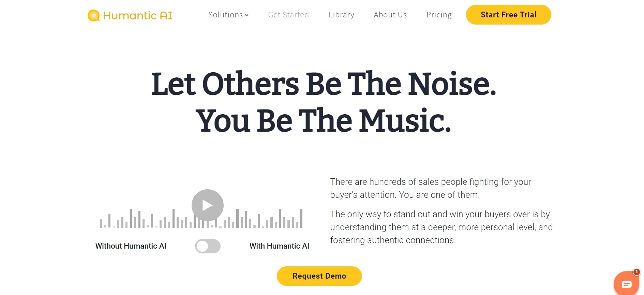Click the chevron arrow next to Solutions
The height and width of the screenshot is (295, 644).
247,15
